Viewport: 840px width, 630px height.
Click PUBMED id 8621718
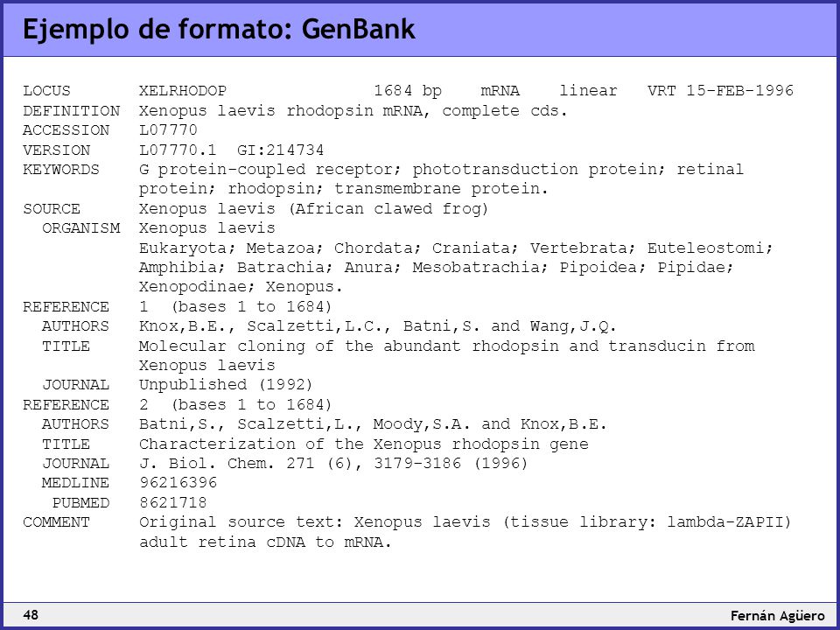173,503
